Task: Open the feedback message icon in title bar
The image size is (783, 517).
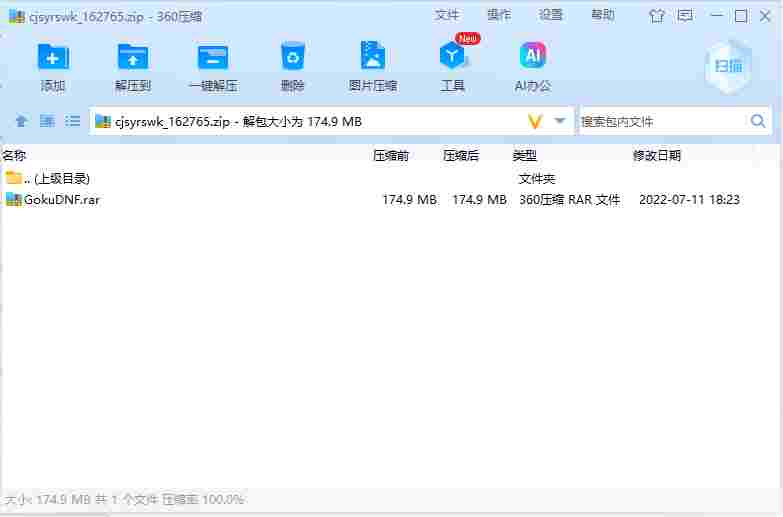Action: 686,16
